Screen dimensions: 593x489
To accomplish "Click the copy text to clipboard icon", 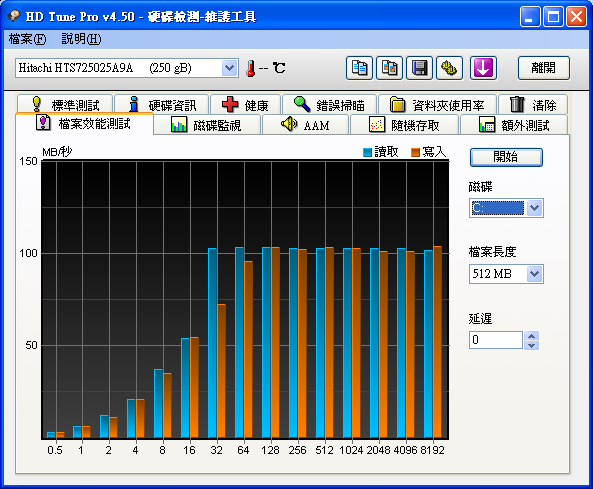I will click(359, 68).
